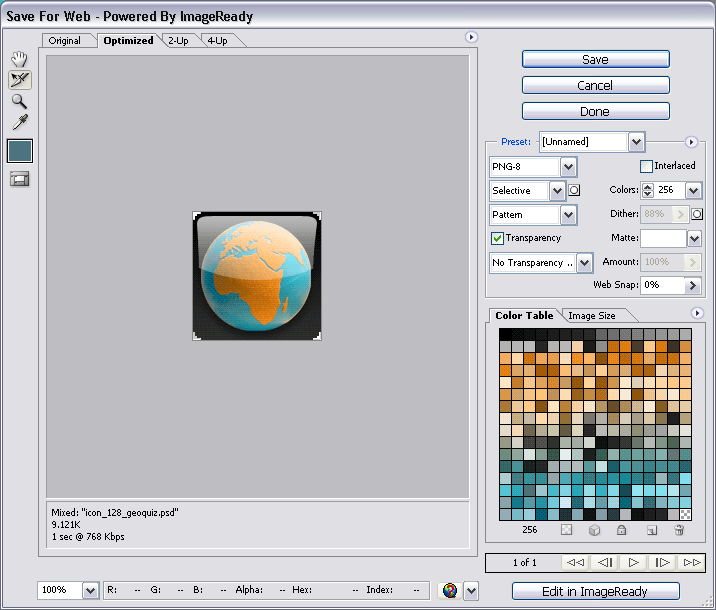Go to last frame button
The height and width of the screenshot is (610, 716).
click(x=692, y=563)
